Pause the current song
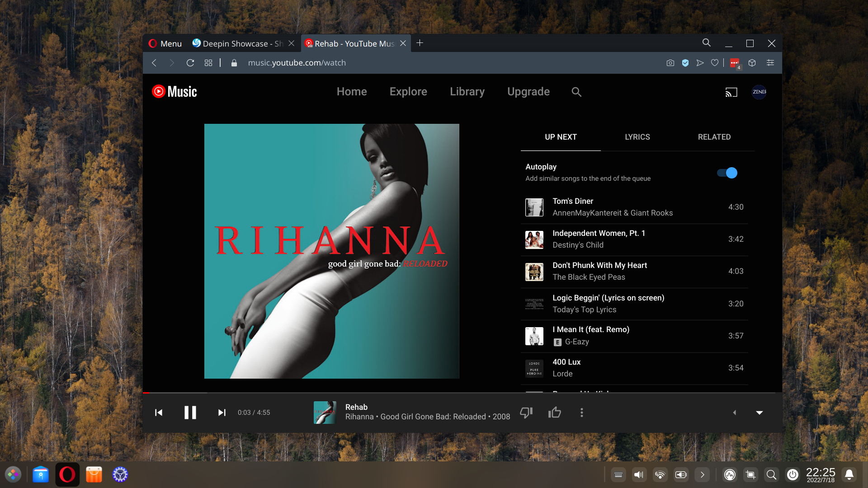The height and width of the screenshot is (488, 868). coord(190,413)
